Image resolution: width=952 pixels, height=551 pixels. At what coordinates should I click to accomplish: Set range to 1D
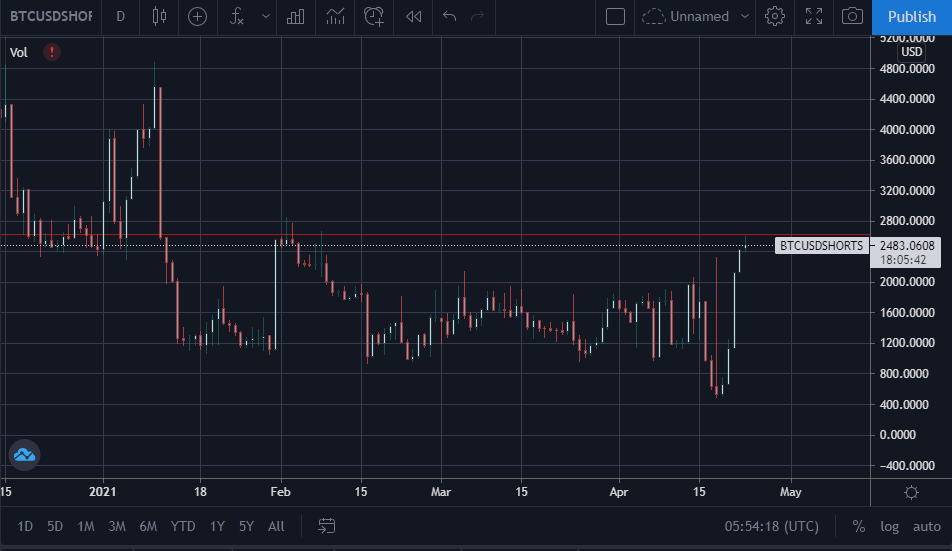(x=25, y=526)
